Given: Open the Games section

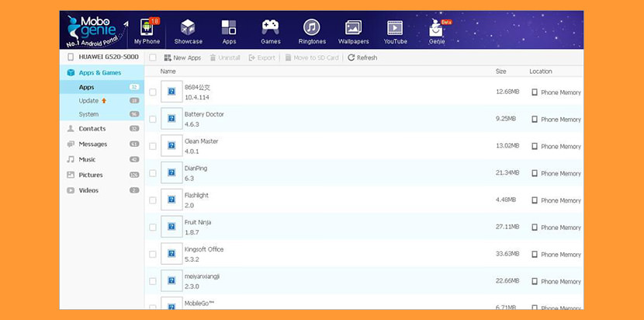Looking at the screenshot, I should 271,32.
